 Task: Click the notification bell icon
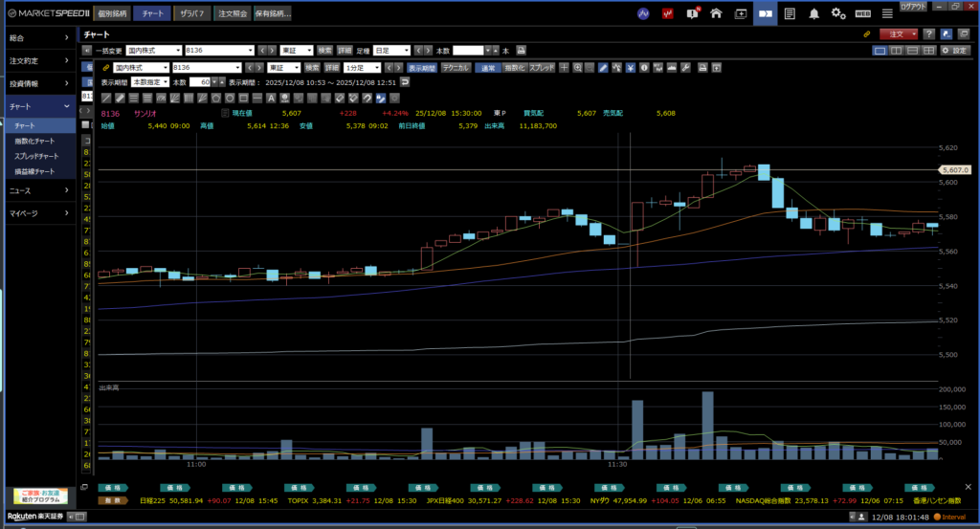click(x=813, y=13)
